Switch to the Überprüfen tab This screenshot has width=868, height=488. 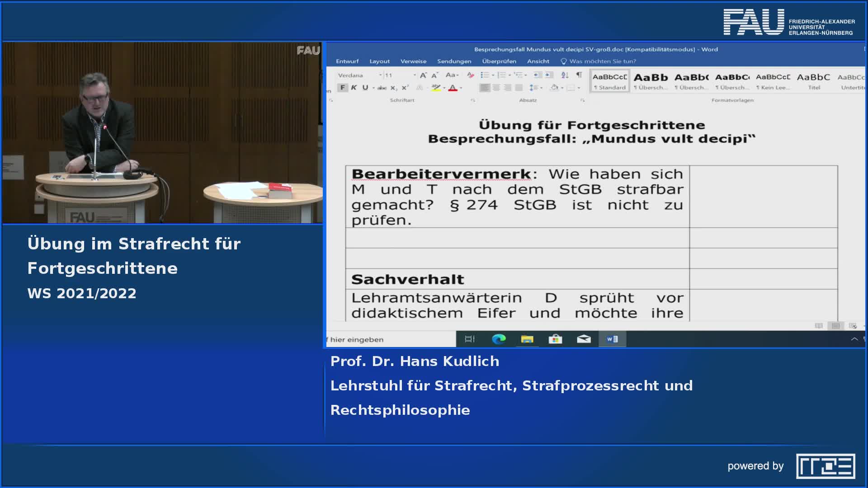(499, 61)
